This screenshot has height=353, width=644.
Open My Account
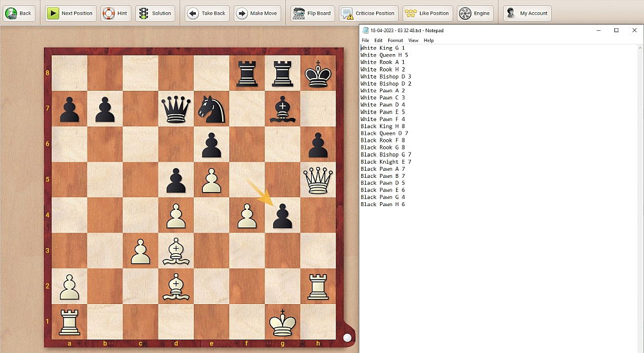pyautogui.click(x=527, y=13)
